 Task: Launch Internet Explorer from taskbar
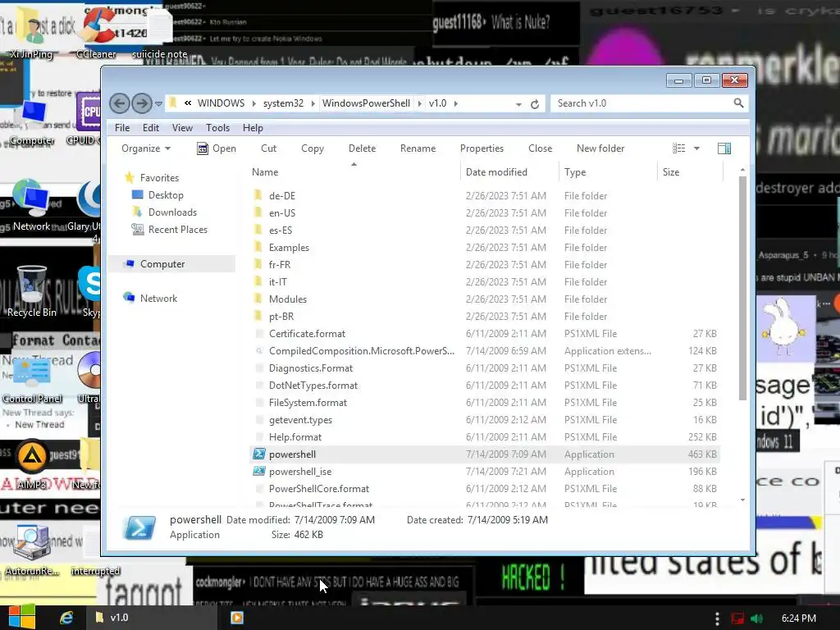coord(66,618)
